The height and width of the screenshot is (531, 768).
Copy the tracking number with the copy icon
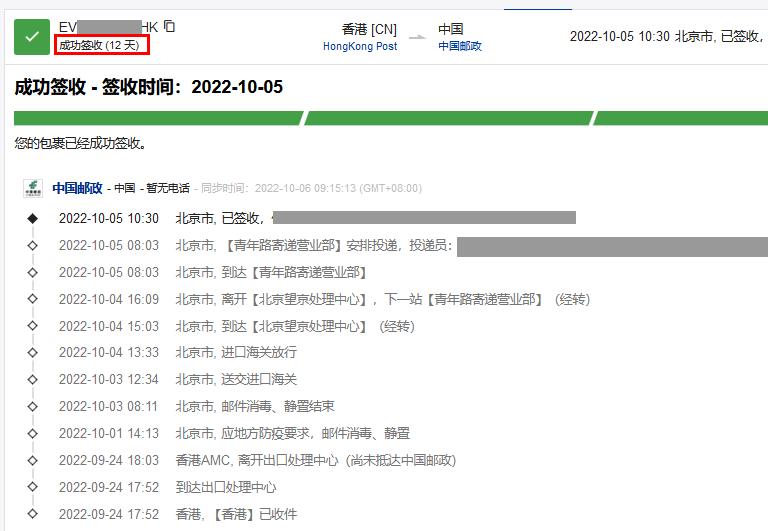click(x=170, y=26)
